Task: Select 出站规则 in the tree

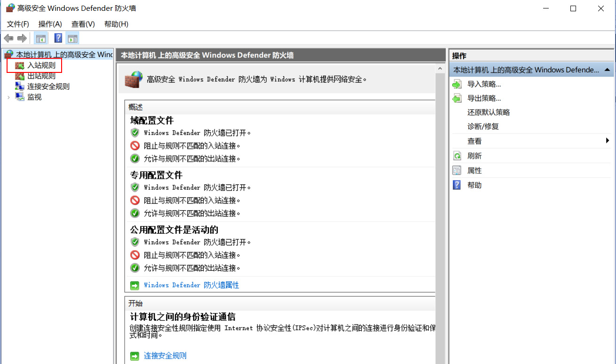Action: pos(41,76)
